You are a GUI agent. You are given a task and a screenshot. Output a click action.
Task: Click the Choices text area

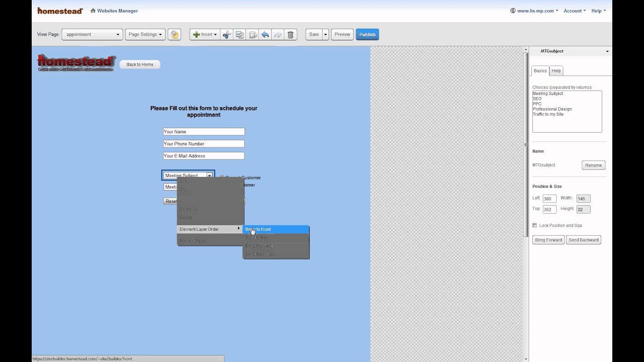(x=567, y=112)
